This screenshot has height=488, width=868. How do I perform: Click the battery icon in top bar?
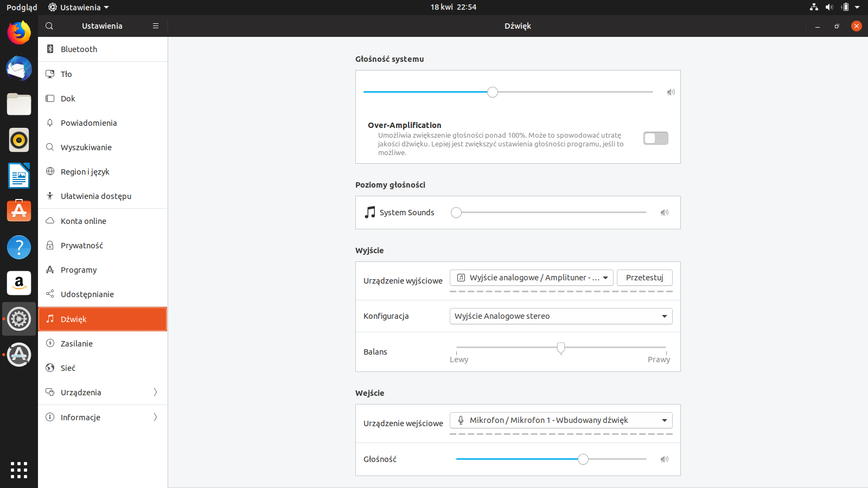[845, 7]
